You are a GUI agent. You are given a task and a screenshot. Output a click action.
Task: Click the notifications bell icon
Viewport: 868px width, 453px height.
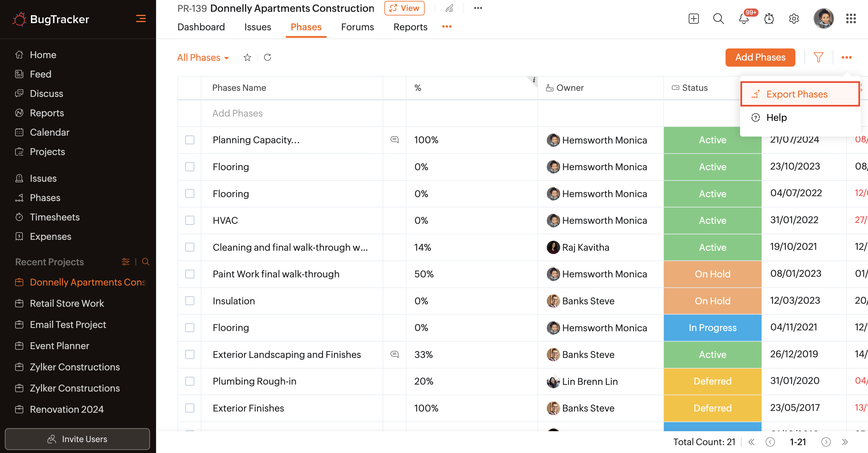click(x=743, y=18)
